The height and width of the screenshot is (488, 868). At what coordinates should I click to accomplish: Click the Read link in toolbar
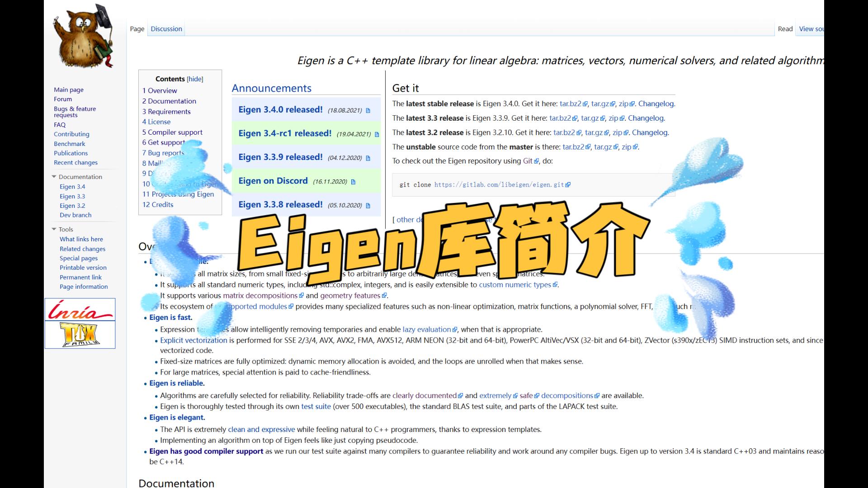tap(785, 28)
